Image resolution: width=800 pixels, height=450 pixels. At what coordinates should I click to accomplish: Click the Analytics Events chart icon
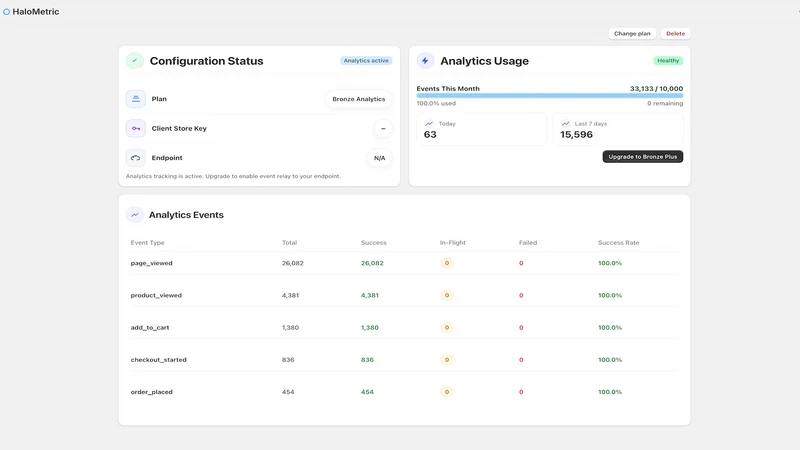pyautogui.click(x=135, y=215)
